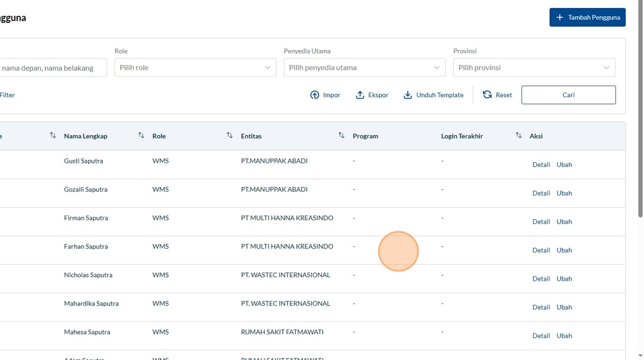Expand the Pilih provinsi dropdown
644x360 pixels.
click(x=534, y=67)
